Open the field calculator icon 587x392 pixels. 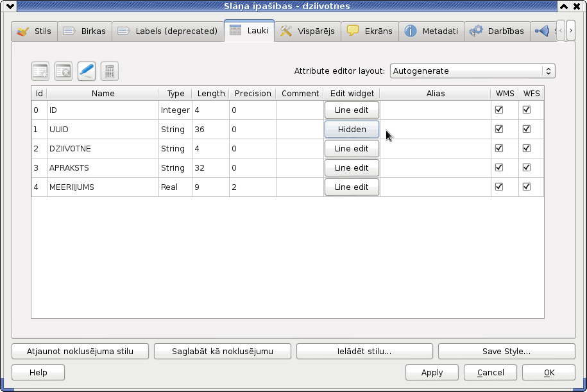click(x=110, y=71)
